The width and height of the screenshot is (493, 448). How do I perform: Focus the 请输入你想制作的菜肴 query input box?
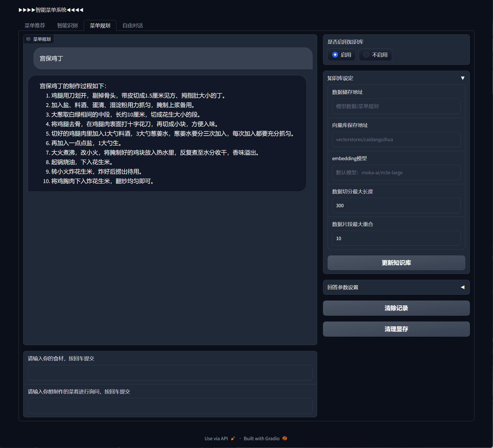pos(170,406)
